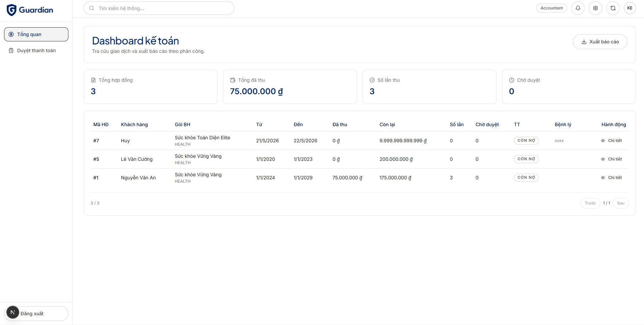Click the Bệnh lý column header

pos(563,124)
